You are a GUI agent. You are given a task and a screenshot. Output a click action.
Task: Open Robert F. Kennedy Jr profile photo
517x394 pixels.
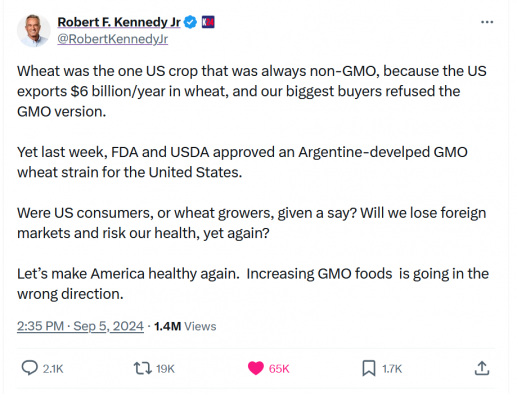[33, 31]
